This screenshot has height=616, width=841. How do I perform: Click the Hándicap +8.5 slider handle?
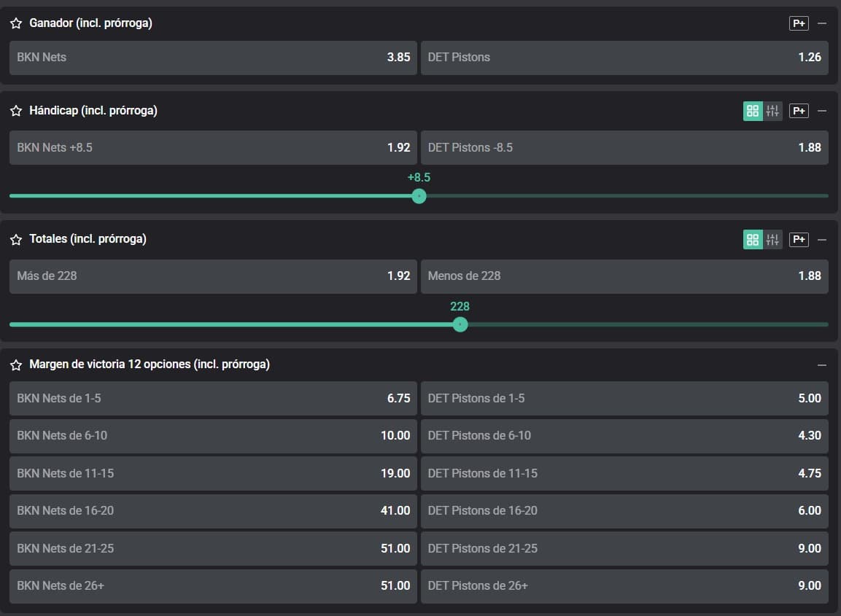pos(419,196)
